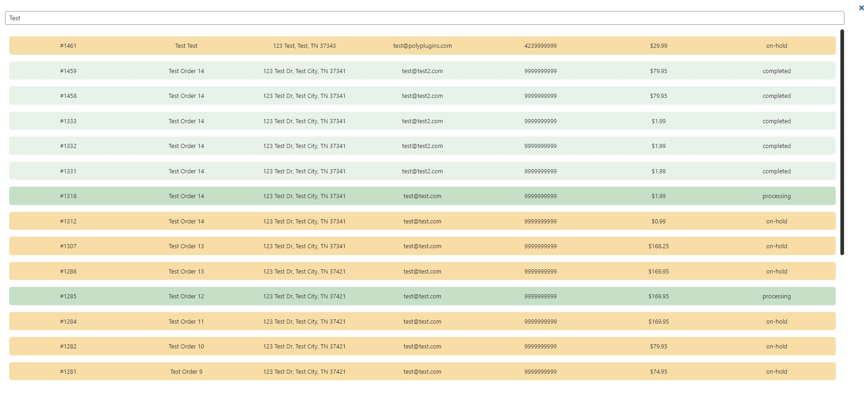Click the $1.99 total of order #1332

(659, 146)
